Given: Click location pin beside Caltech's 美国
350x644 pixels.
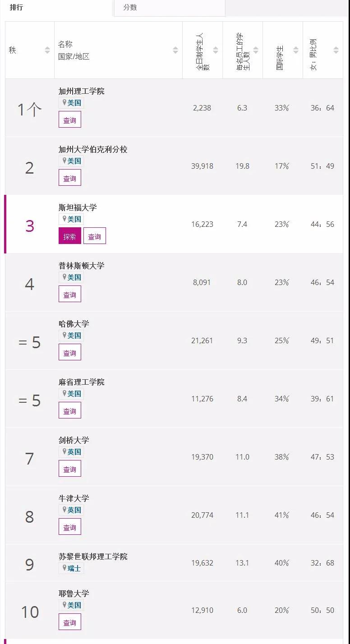Looking at the screenshot, I should coord(64,103).
